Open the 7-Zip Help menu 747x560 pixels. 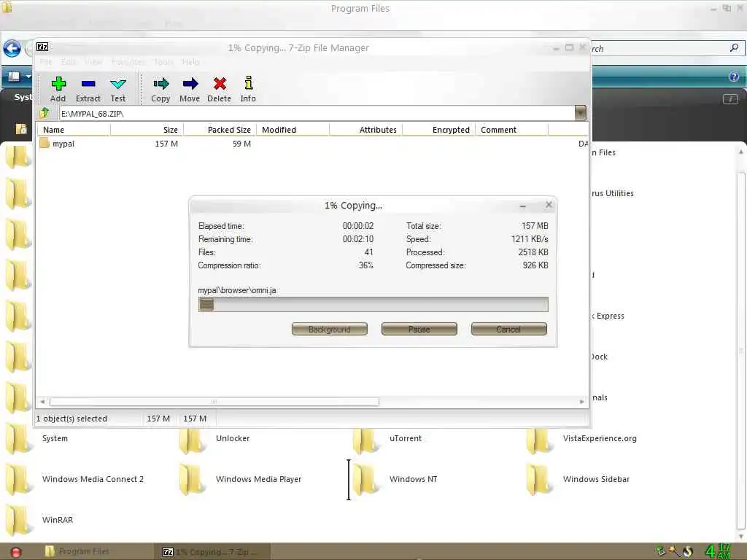point(190,62)
